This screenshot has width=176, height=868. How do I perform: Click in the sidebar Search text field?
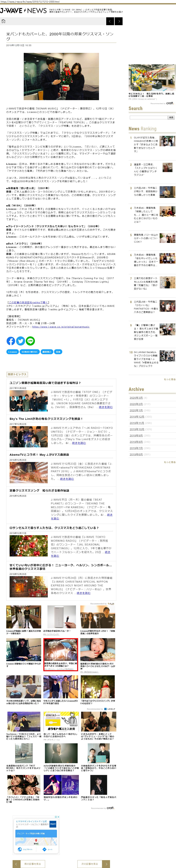click(x=148, y=117)
